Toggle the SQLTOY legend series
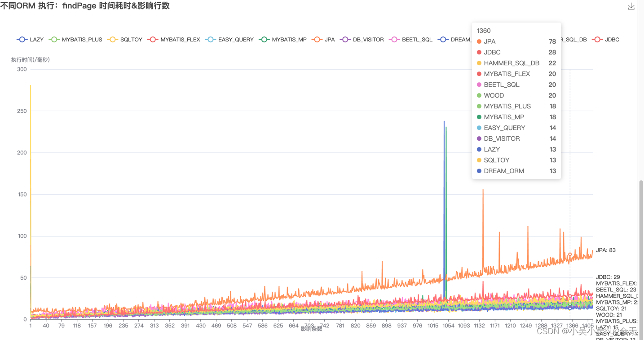Image resolution: width=644 pixels, height=340 pixels. [x=125, y=40]
